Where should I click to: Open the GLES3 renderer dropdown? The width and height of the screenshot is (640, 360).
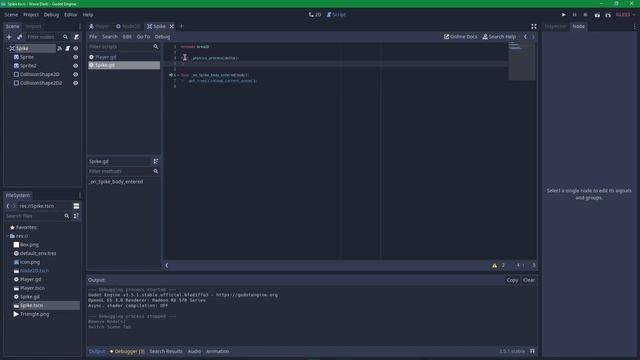[625, 15]
